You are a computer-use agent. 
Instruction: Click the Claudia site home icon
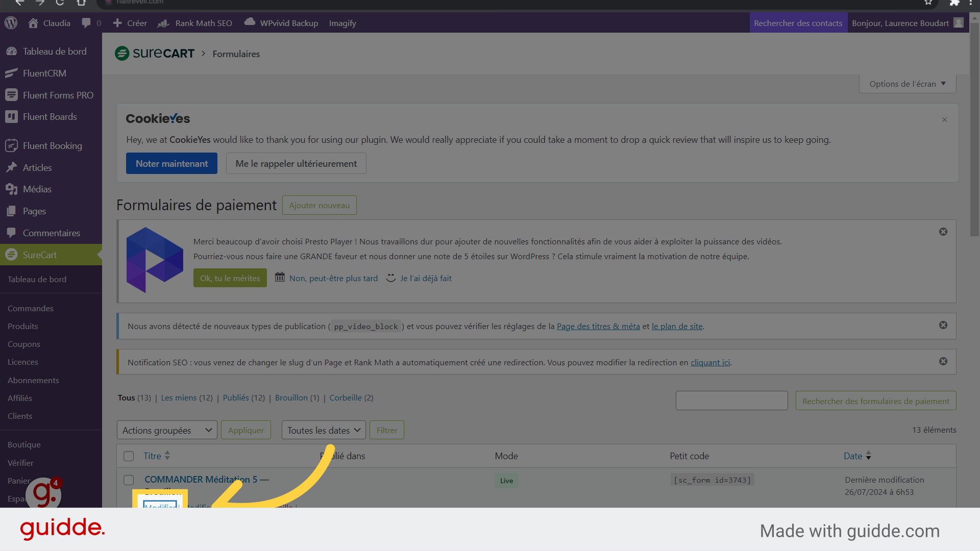(33, 23)
